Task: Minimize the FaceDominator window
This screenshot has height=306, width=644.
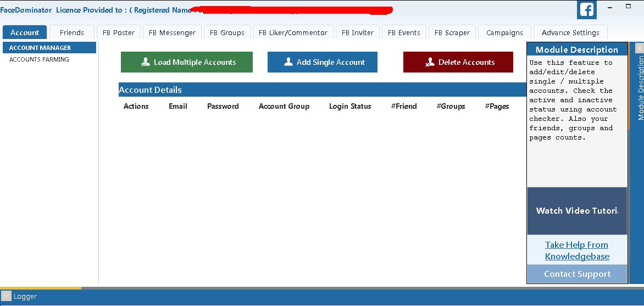Action: pyautogui.click(x=610, y=7)
